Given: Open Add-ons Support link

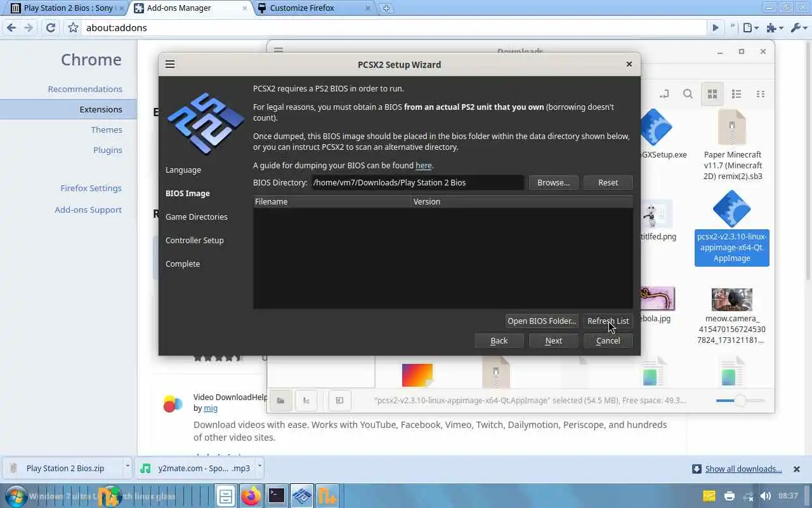Looking at the screenshot, I should coord(88,210).
